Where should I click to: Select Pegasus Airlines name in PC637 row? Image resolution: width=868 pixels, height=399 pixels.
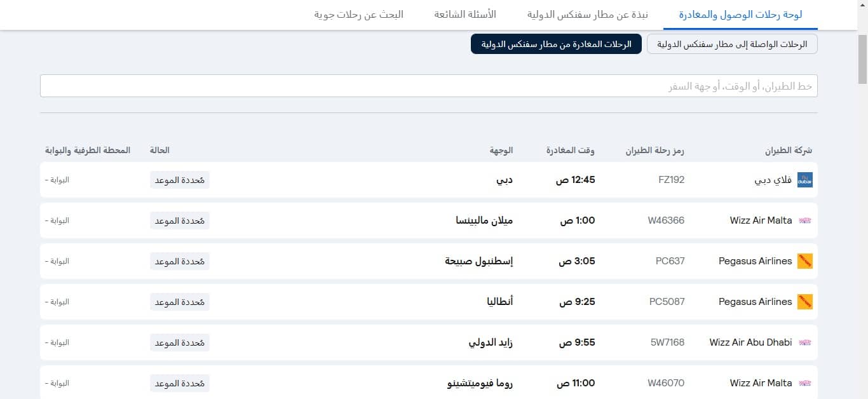(x=756, y=261)
